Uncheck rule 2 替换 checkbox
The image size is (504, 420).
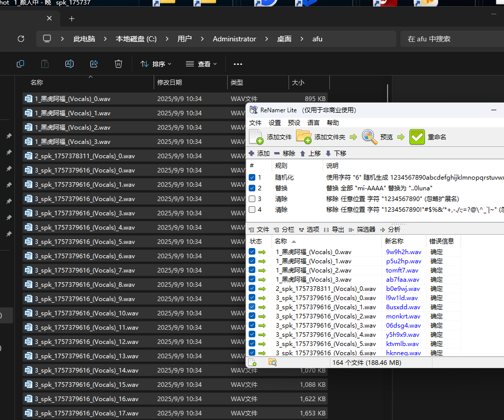coord(252,188)
